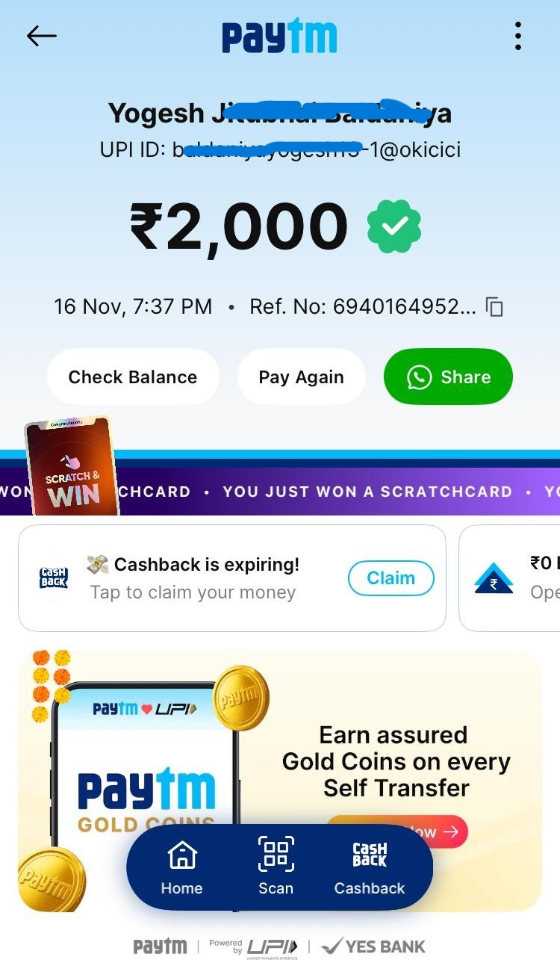The height and width of the screenshot is (960, 560).
Task: Tap the Cashback logo on expiring card
Action: 54,577
